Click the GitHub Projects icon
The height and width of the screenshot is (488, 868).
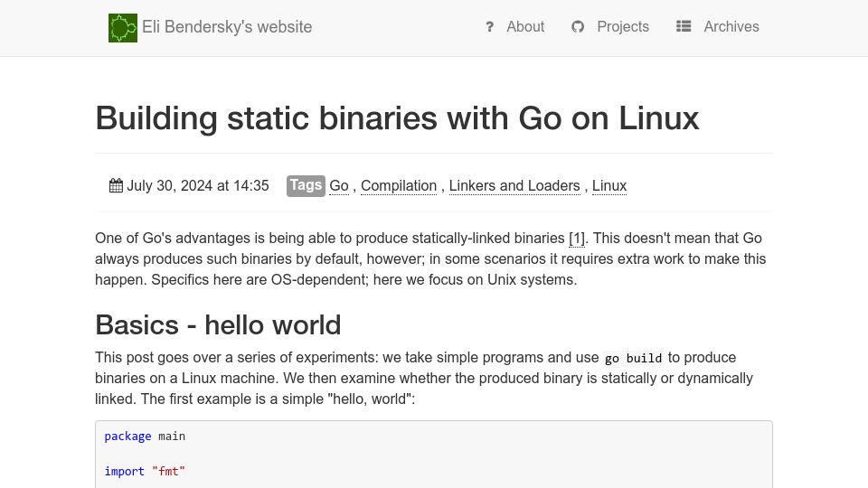(578, 26)
